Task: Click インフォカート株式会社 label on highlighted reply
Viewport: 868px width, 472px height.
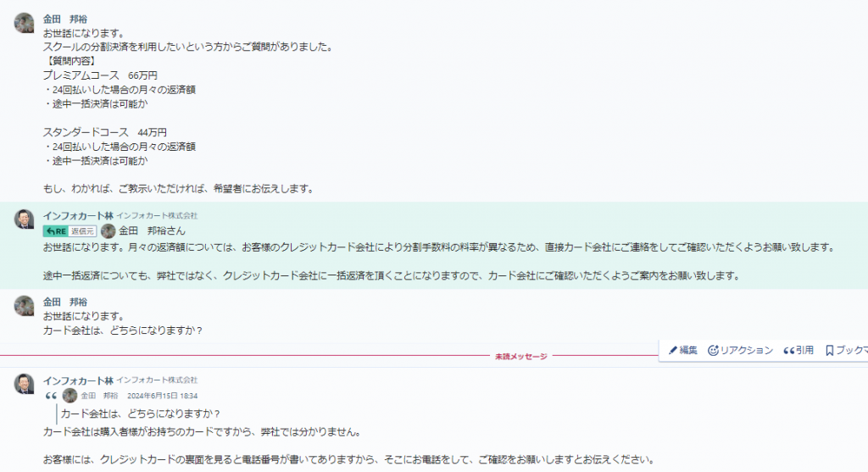Action: pos(157,216)
